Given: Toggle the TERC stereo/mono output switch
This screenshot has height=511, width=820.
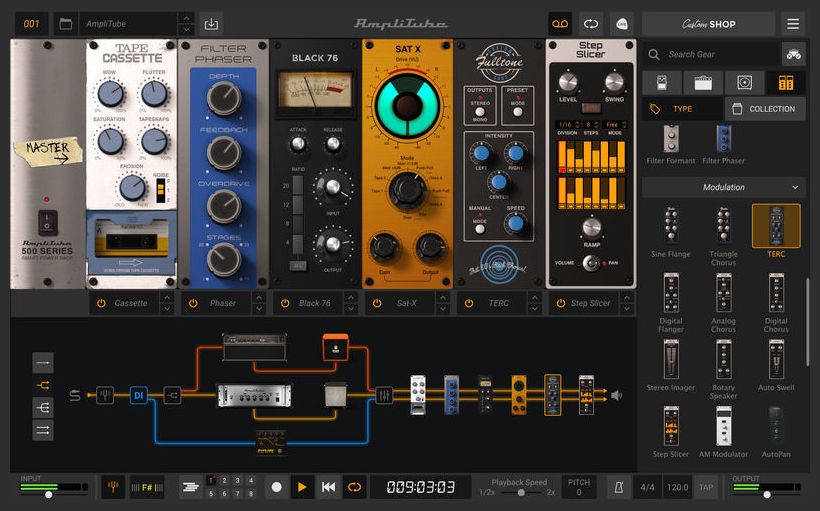Looking at the screenshot, I should tap(480, 111).
